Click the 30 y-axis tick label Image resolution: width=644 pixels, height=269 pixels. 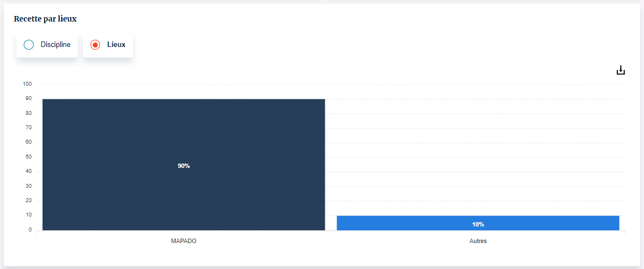point(28,186)
